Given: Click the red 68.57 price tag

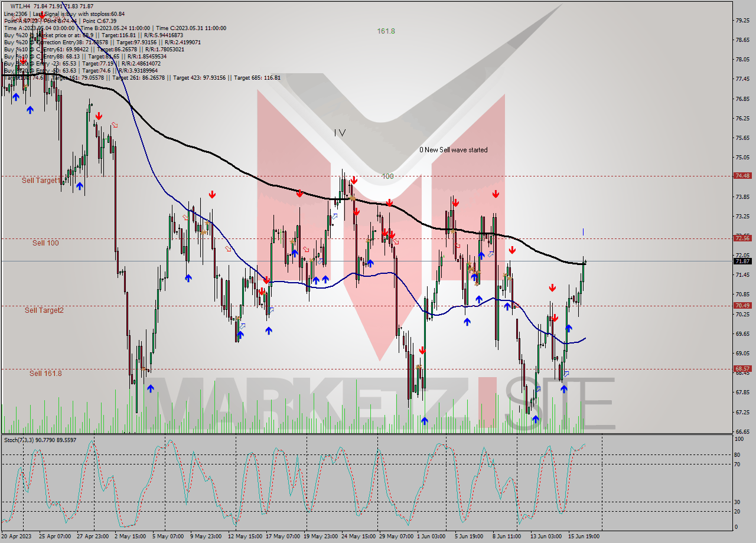Looking at the screenshot, I should tap(742, 368).
